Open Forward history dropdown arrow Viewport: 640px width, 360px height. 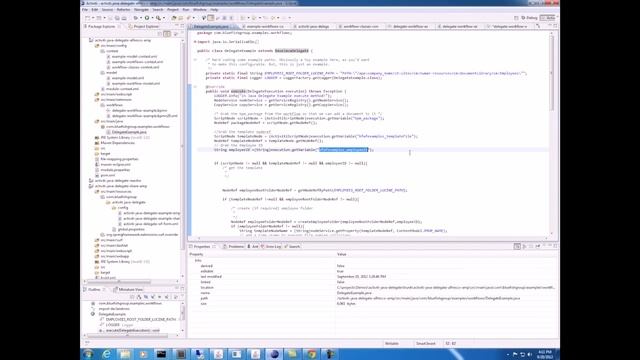[x=290, y=18]
